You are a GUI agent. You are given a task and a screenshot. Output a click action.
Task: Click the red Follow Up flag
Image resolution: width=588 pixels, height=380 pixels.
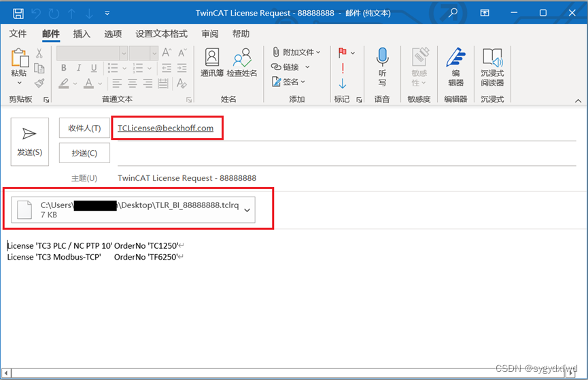(x=343, y=52)
